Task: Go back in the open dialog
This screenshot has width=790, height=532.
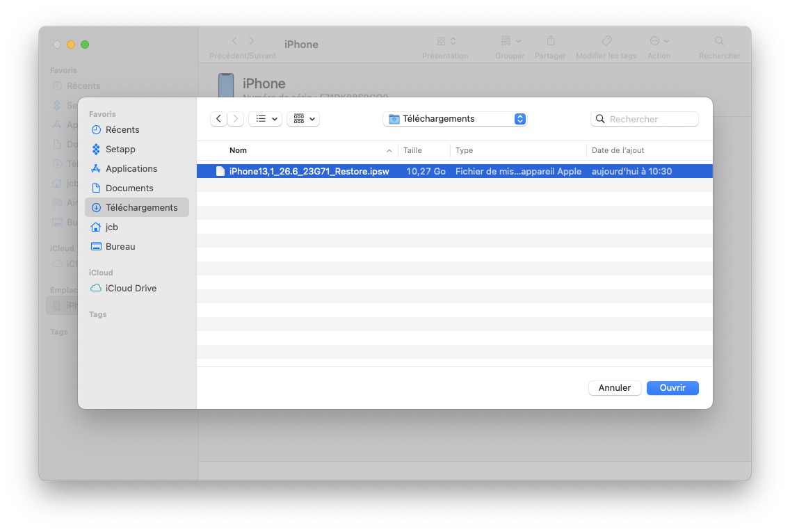Action: 218,119
